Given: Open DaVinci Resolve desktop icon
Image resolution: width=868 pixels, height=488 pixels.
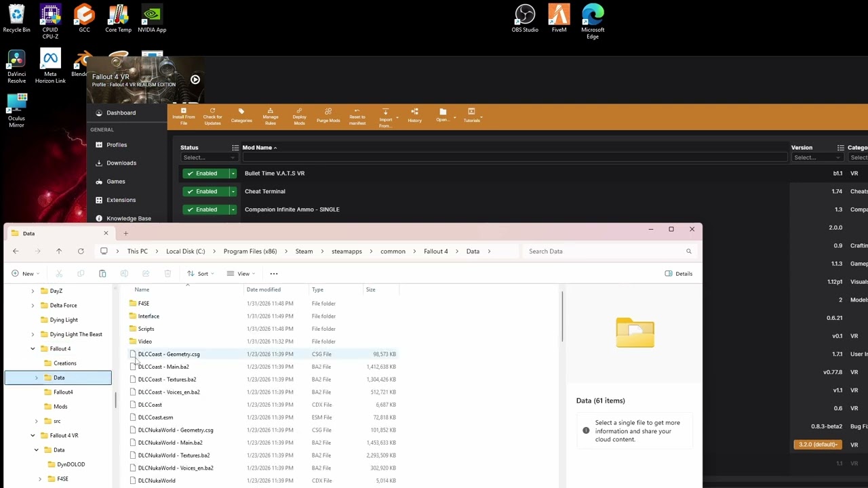Looking at the screenshot, I should tap(16, 66).
